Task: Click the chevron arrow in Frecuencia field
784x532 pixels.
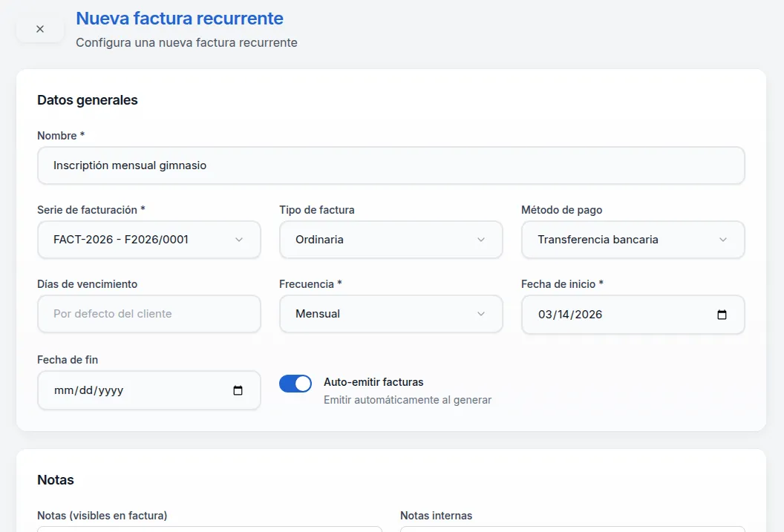Action: pyautogui.click(x=481, y=314)
